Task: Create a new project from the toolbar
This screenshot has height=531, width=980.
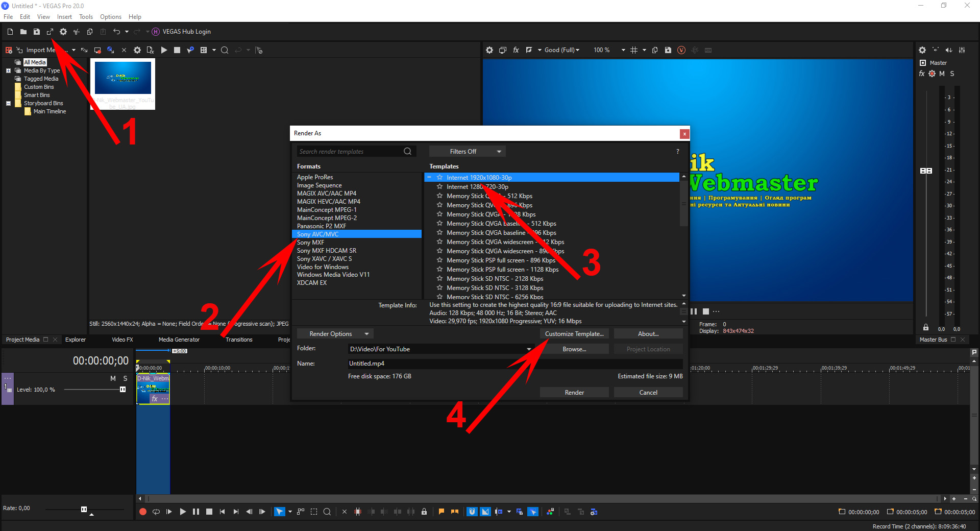Action: [10, 32]
